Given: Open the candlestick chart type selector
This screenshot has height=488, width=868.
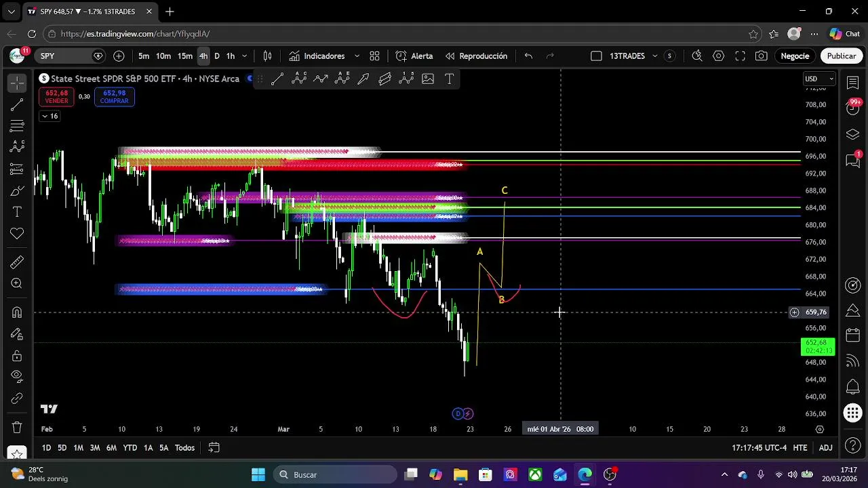Looking at the screenshot, I should pos(267,56).
